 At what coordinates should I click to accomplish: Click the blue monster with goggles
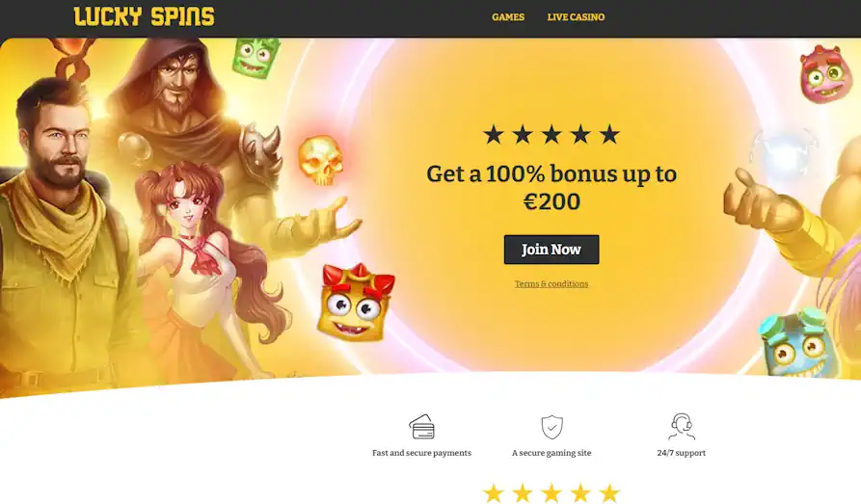tap(794, 342)
